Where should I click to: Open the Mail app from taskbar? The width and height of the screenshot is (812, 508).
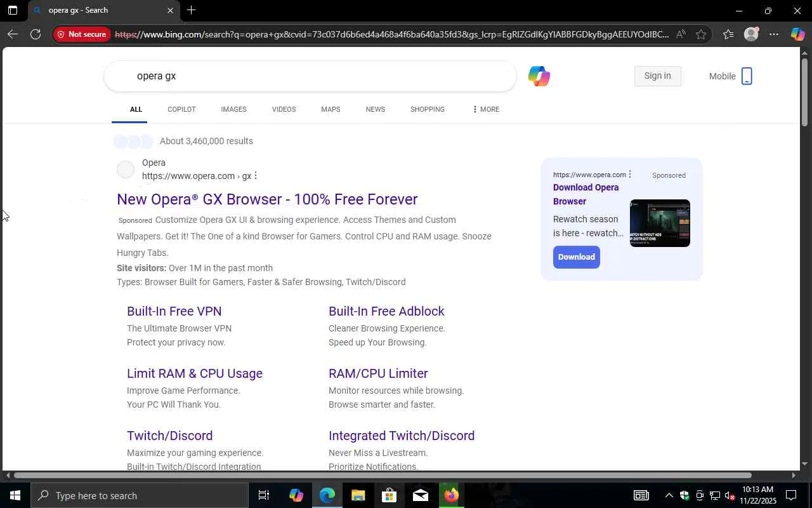click(x=420, y=495)
